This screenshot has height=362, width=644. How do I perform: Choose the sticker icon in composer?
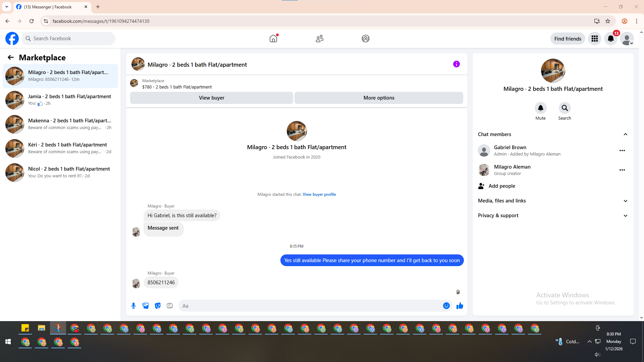(158, 306)
